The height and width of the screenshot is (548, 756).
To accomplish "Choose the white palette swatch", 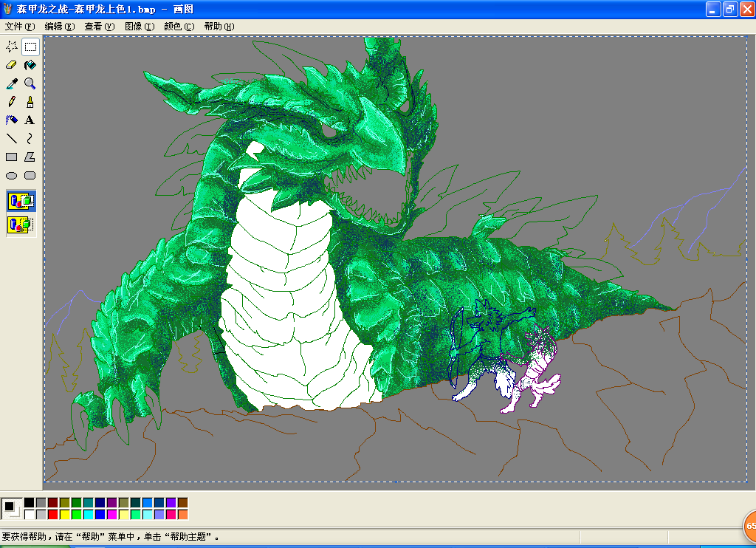I will (30, 514).
